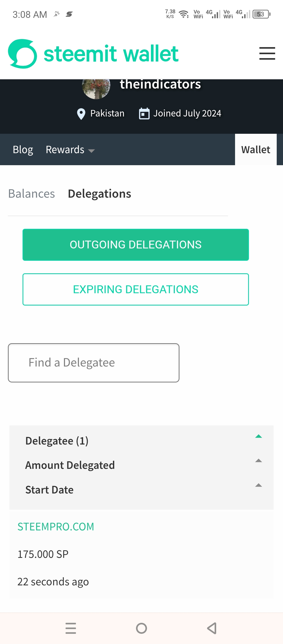Sort by Start Date arrow
The width and height of the screenshot is (283, 644).
259,485
